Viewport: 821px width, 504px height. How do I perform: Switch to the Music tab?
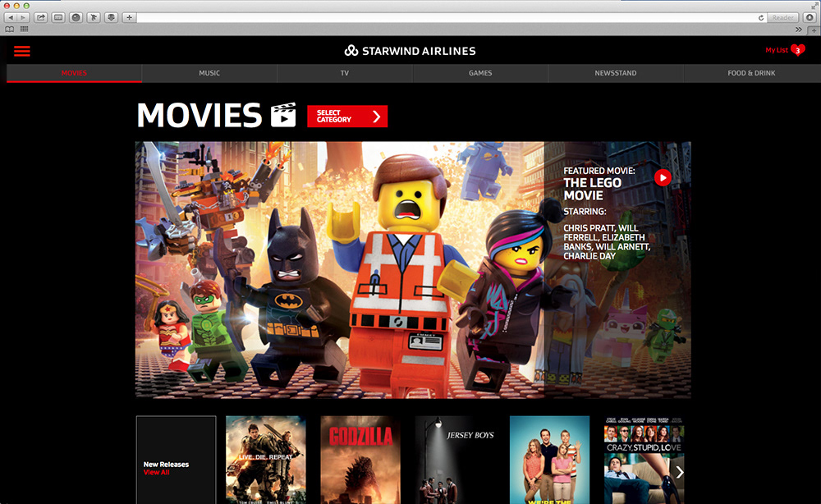point(209,73)
